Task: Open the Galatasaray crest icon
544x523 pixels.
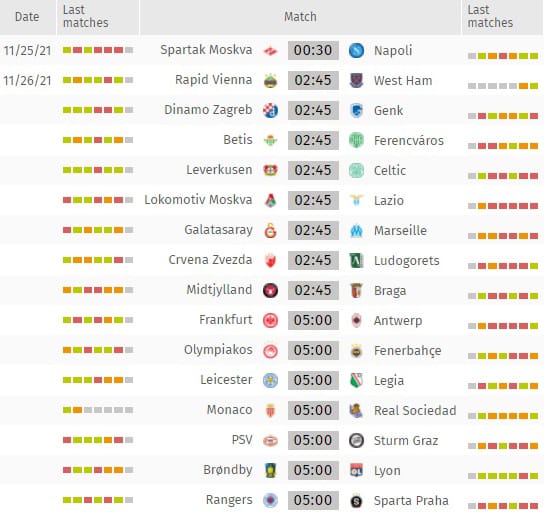Action: [270, 230]
